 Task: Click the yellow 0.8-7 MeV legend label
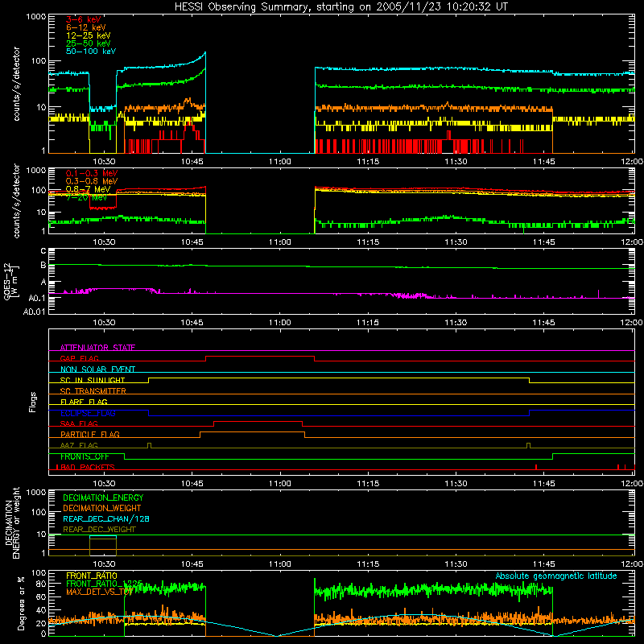tap(89, 189)
